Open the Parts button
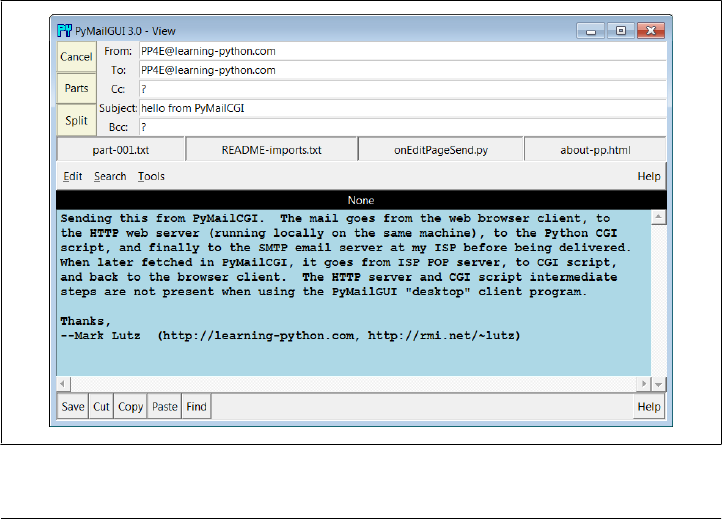The height and width of the screenshot is (519, 722). pos(76,88)
